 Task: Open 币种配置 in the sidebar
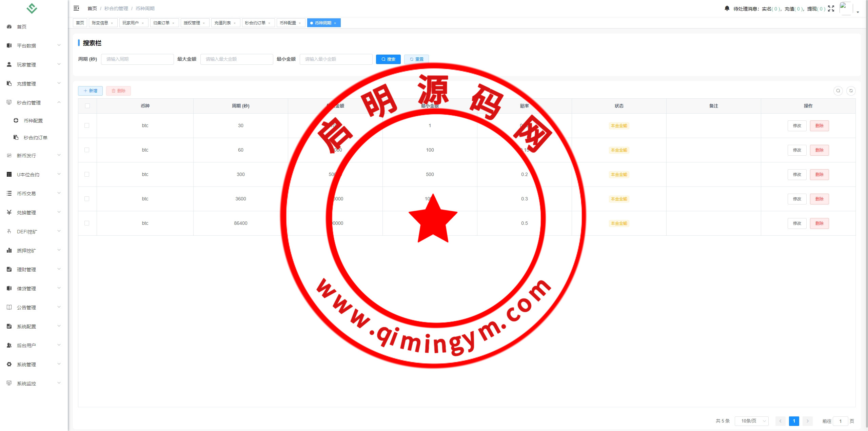33,121
